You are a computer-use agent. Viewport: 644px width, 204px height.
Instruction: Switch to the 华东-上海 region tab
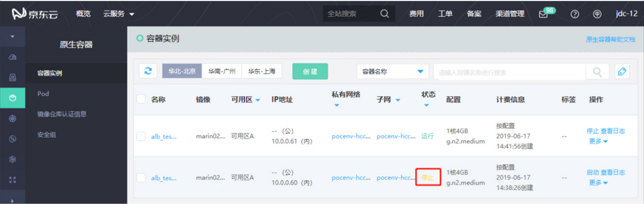(262, 71)
